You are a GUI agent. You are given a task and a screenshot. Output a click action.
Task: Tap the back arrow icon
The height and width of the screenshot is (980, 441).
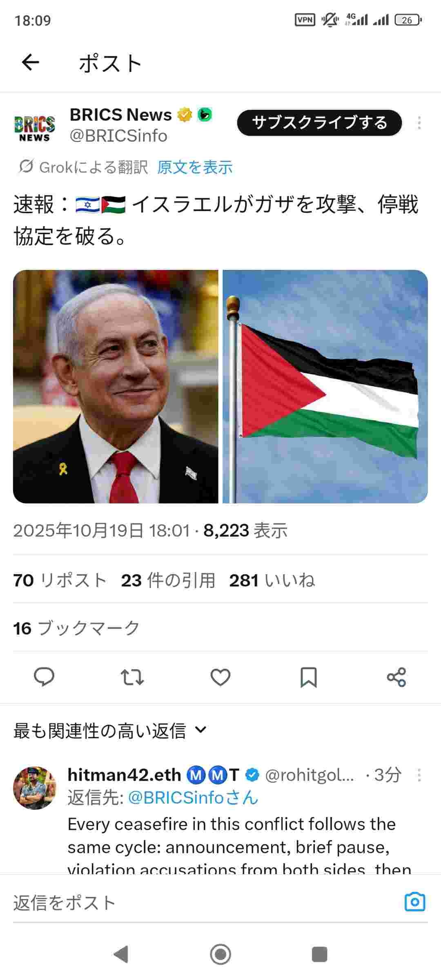click(x=30, y=63)
